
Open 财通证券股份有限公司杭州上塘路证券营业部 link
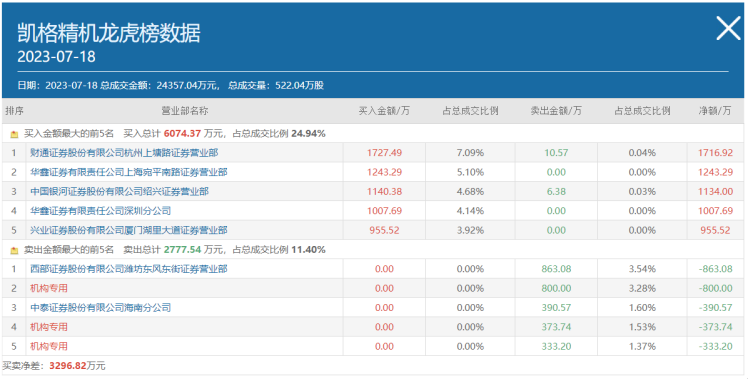point(124,153)
